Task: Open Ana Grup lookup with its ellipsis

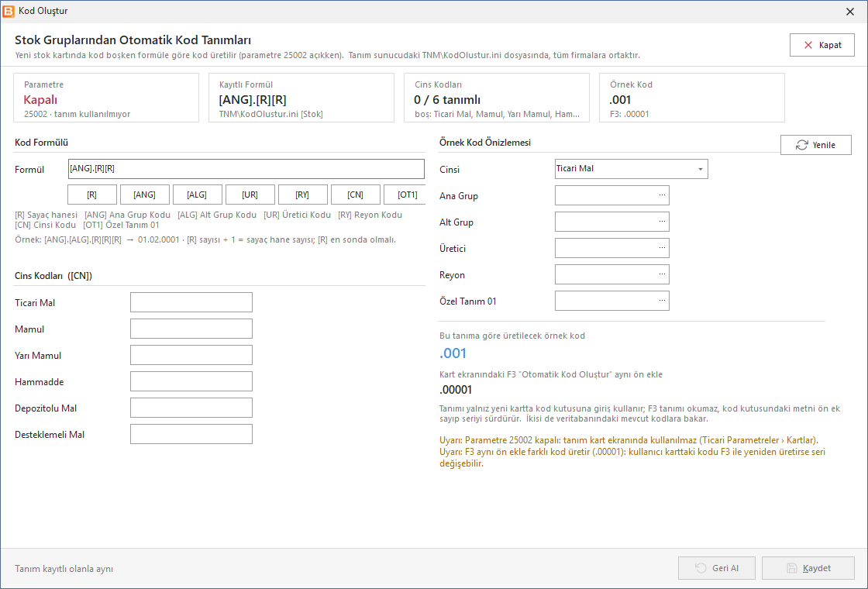Action: (x=662, y=195)
